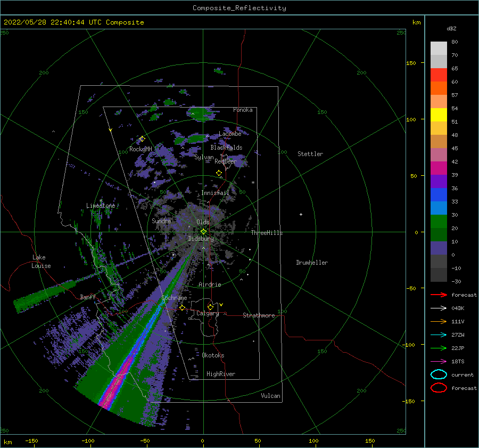
Task: Click the bright green 20-30 dBZ swatch
Action: point(439,221)
